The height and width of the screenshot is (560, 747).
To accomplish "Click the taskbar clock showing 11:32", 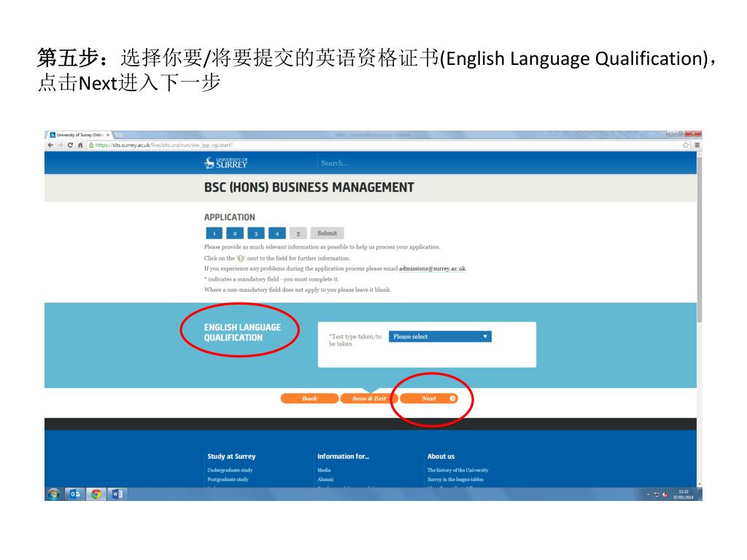I will pyautogui.click(x=683, y=494).
